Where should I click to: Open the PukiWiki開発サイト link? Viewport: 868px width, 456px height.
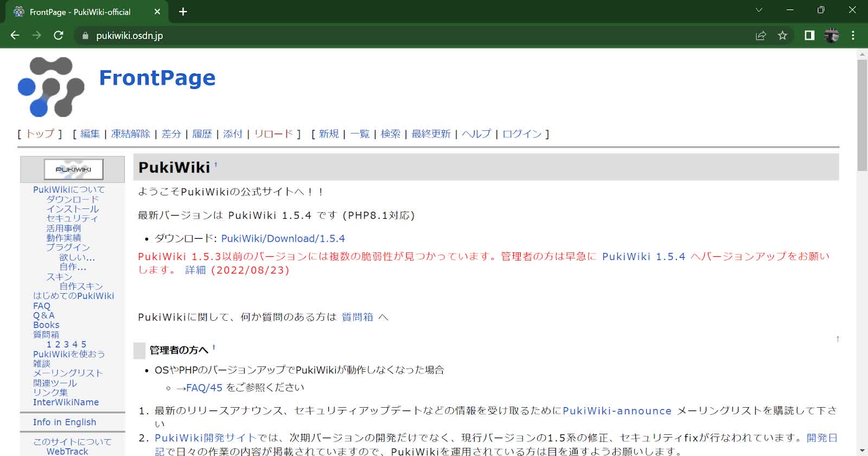coord(206,438)
